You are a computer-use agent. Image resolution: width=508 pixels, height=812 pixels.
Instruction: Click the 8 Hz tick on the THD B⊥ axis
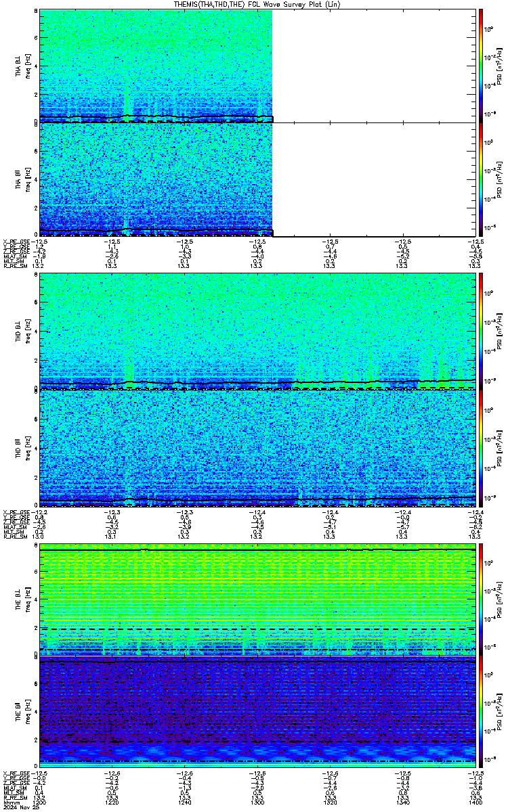coord(35,275)
